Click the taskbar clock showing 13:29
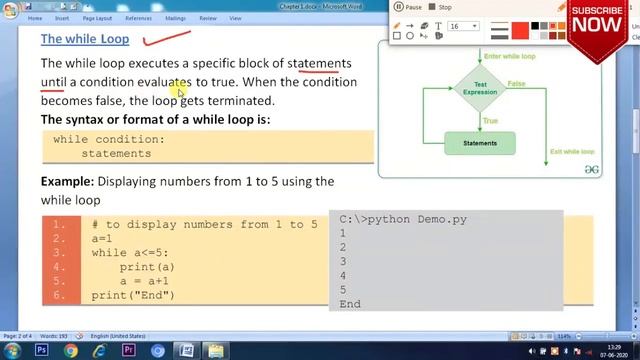640x360 pixels. [x=614, y=351]
